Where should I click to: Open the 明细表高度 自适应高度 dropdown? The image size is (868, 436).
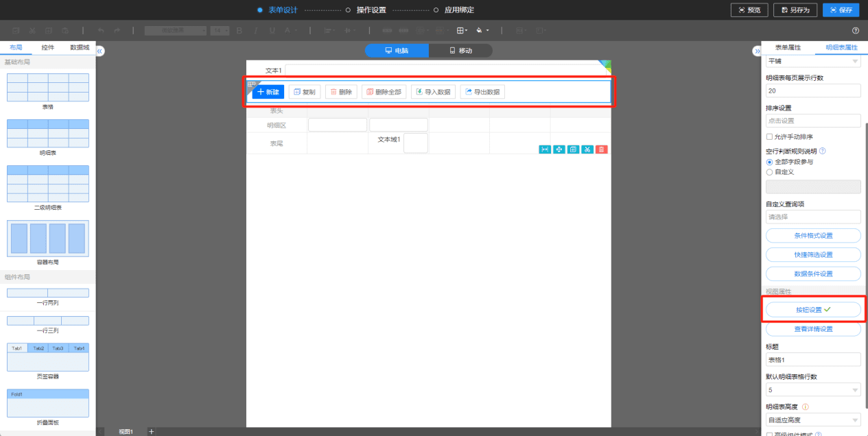[813, 420]
